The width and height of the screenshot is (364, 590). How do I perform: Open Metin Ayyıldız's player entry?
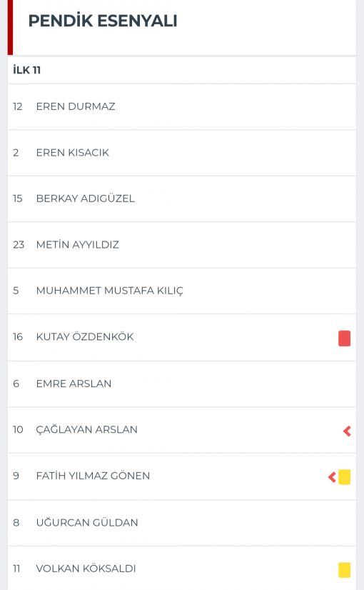(x=181, y=245)
